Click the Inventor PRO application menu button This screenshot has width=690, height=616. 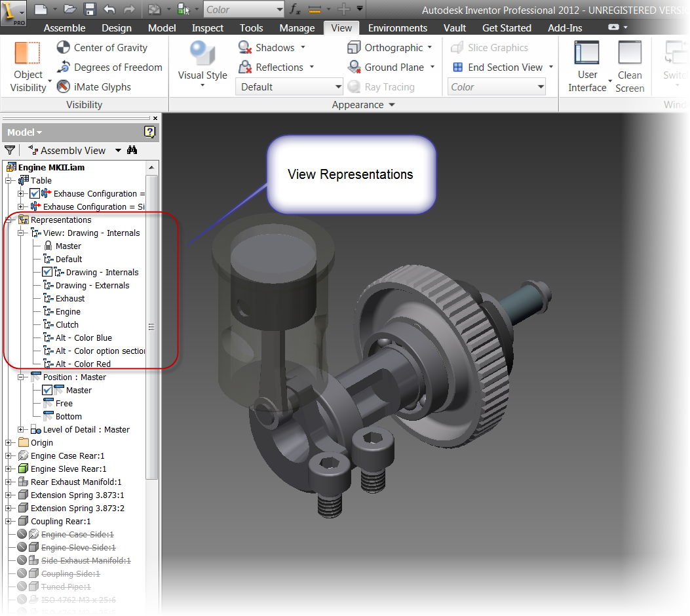[x=13, y=12]
